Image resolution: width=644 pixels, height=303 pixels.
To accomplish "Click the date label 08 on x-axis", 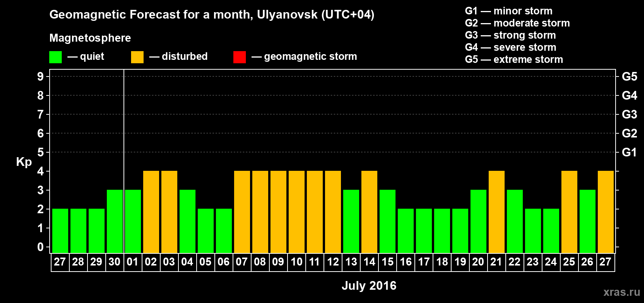I will click(260, 262).
